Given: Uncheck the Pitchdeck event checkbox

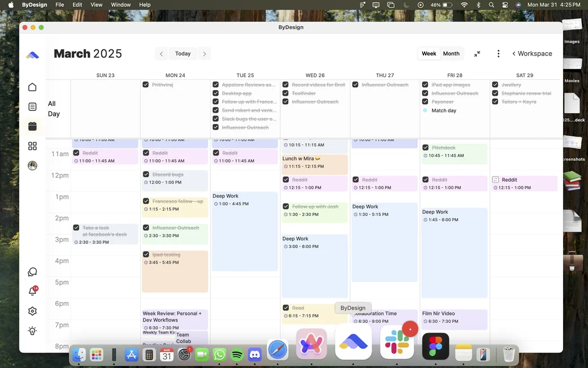Looking at the screenshot, I should [425, 148].
